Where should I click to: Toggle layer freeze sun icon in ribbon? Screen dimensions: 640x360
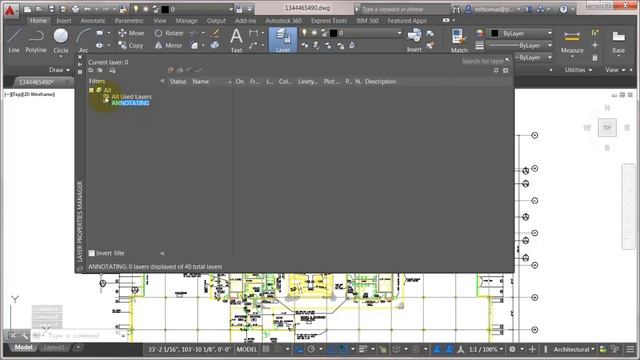click(x=314, y=33)
